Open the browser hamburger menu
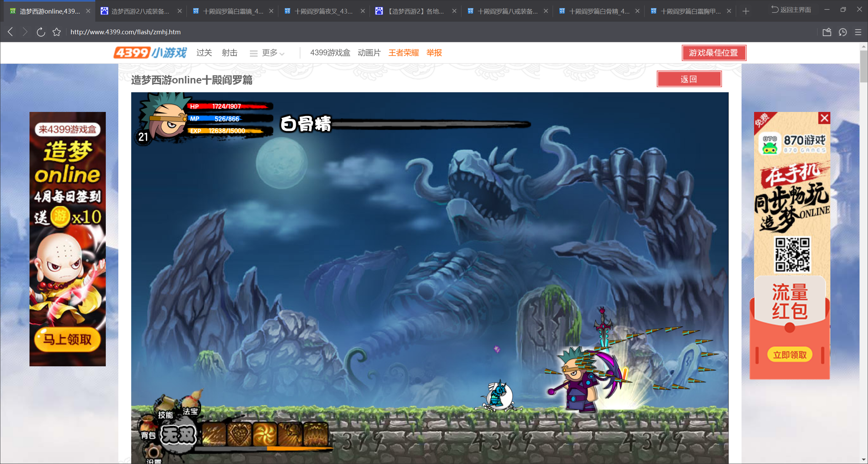Screen dimensions: 868x464 point(858,32)
